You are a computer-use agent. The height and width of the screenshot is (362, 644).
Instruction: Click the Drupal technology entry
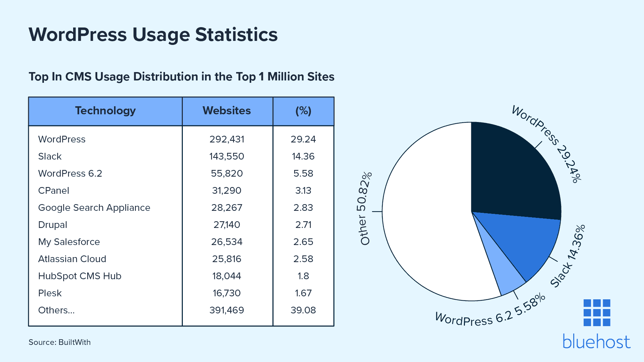point(53,225)
